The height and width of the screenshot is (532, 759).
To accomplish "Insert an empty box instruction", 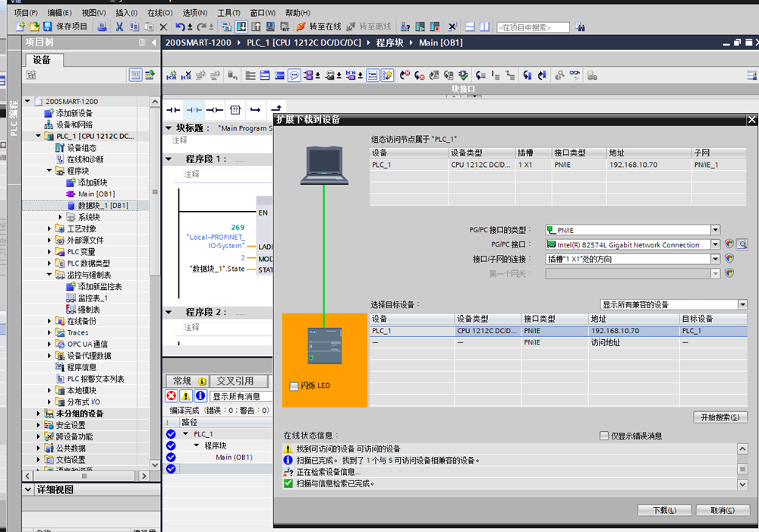I will (235, 110).
